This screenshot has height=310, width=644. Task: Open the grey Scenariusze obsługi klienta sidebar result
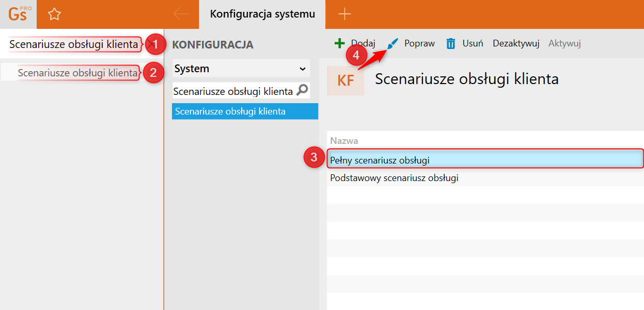point(77,73)
